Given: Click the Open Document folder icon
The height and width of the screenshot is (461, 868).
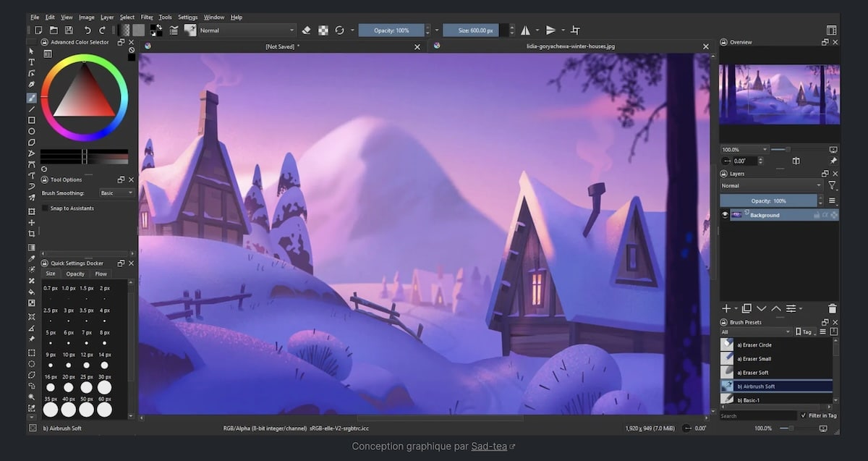Looking at the screenshot, I should (x=54, y=30).
